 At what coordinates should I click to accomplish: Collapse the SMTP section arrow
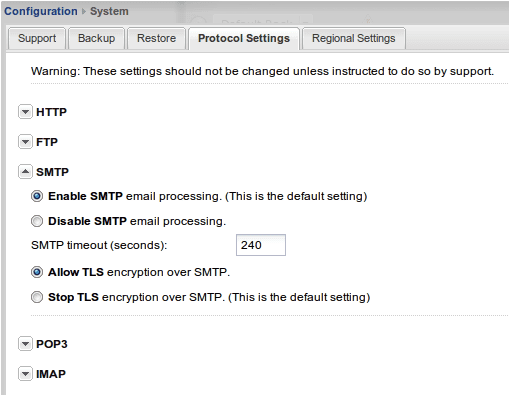click(x=25, y=172)
